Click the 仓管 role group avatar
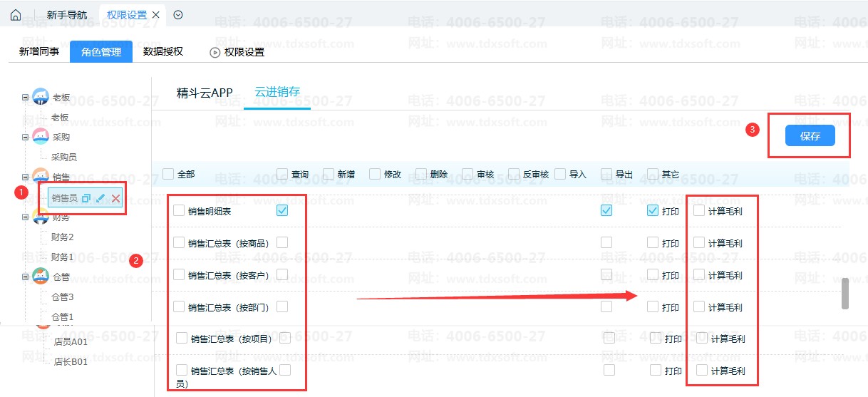 (41, 277)
